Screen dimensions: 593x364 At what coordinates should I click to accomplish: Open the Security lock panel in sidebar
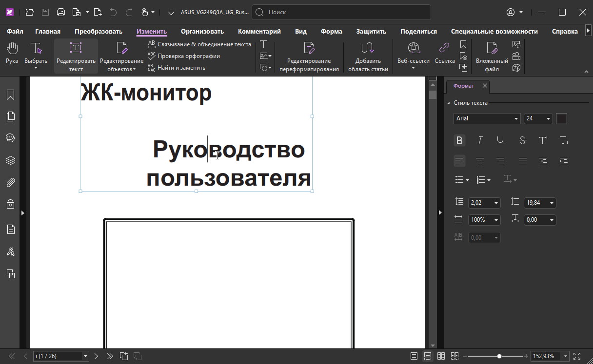click(10, 204)
